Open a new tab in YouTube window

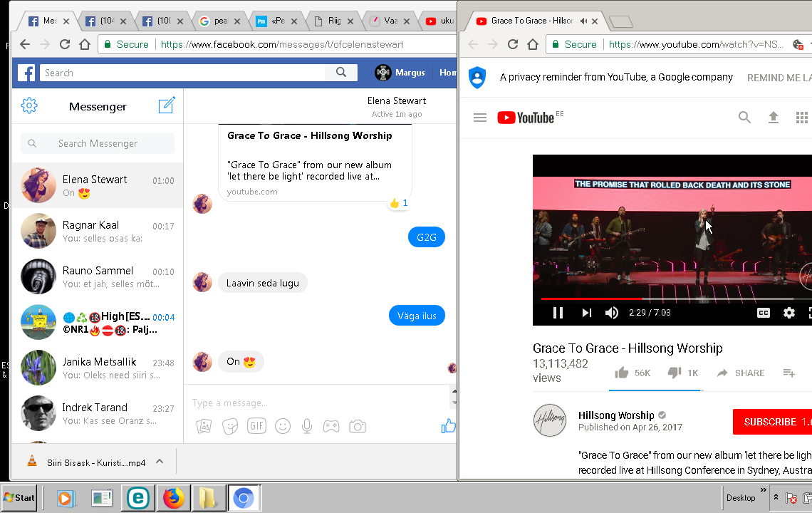pos(621,21)
